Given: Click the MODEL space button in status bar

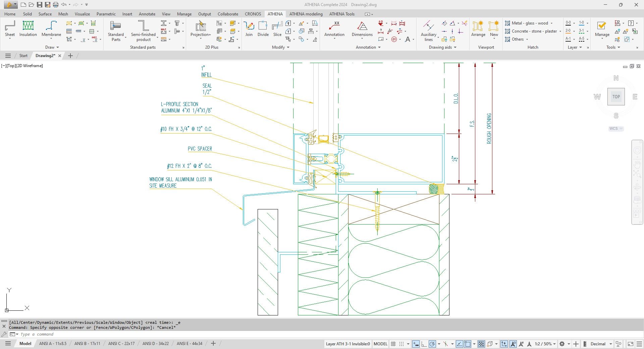Looking at the screenshot, I should (380, 344).
